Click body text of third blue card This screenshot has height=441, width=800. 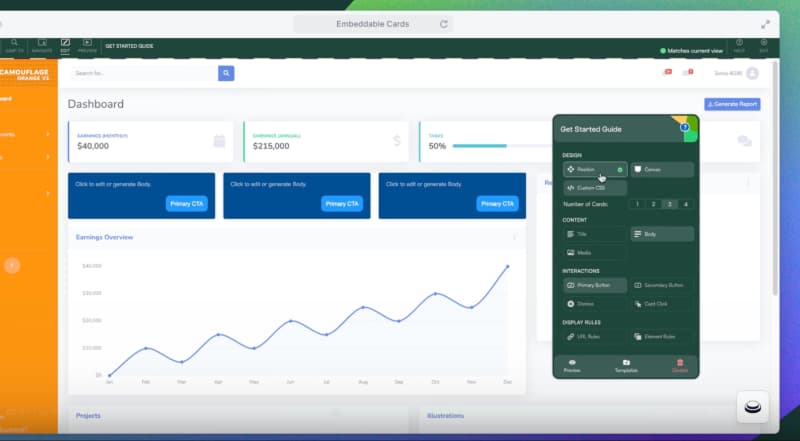(423, 184)
